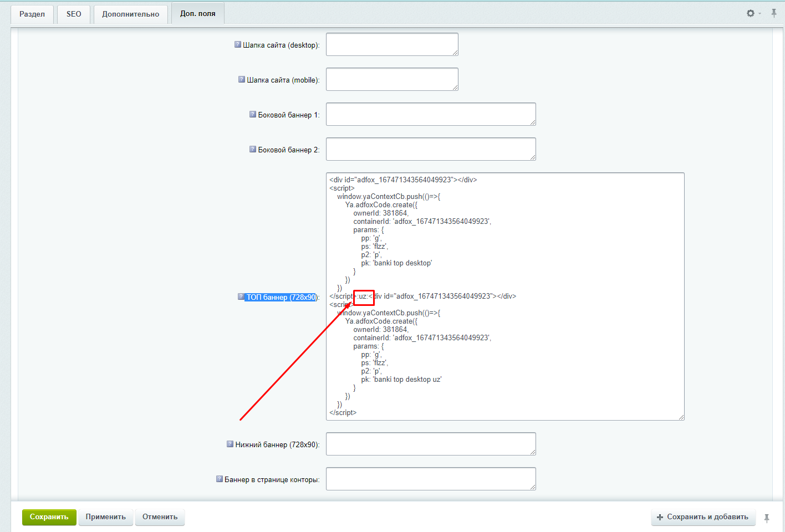
Task: Click the final </script> line in code
Action: coord(343,413)
